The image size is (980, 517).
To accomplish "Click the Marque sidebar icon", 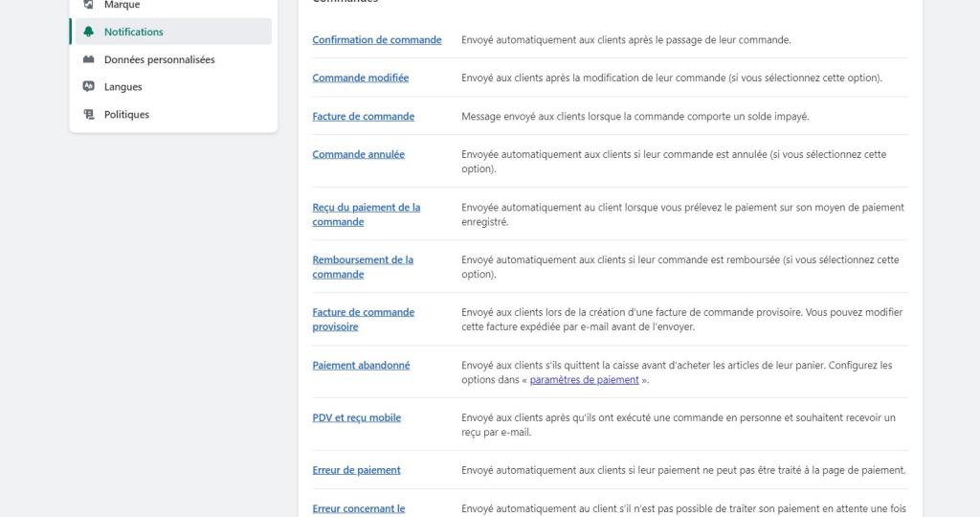I will click(x=89, y=5).
